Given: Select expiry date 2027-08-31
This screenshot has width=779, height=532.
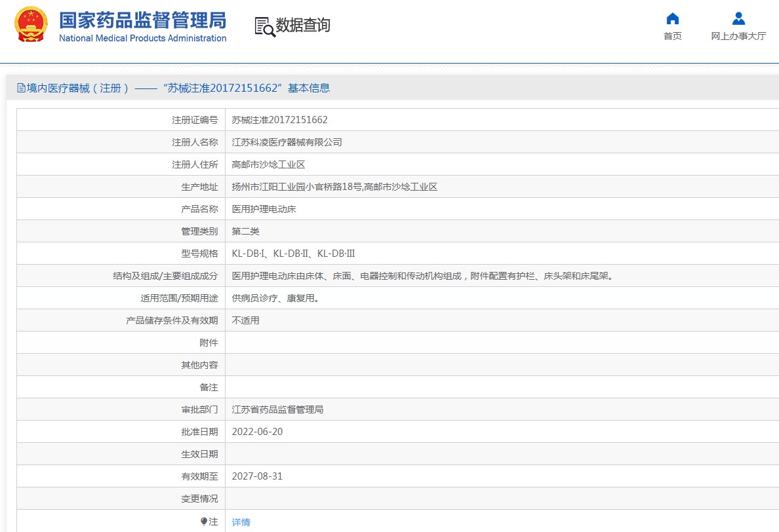Looking at the screenshot, I should pos(257,476).
